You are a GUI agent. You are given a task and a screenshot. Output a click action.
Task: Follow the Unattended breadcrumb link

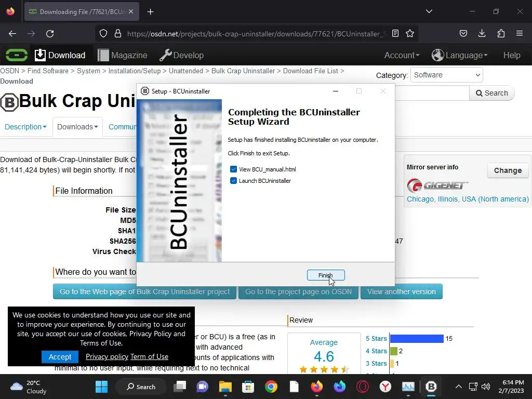point(186,71)
